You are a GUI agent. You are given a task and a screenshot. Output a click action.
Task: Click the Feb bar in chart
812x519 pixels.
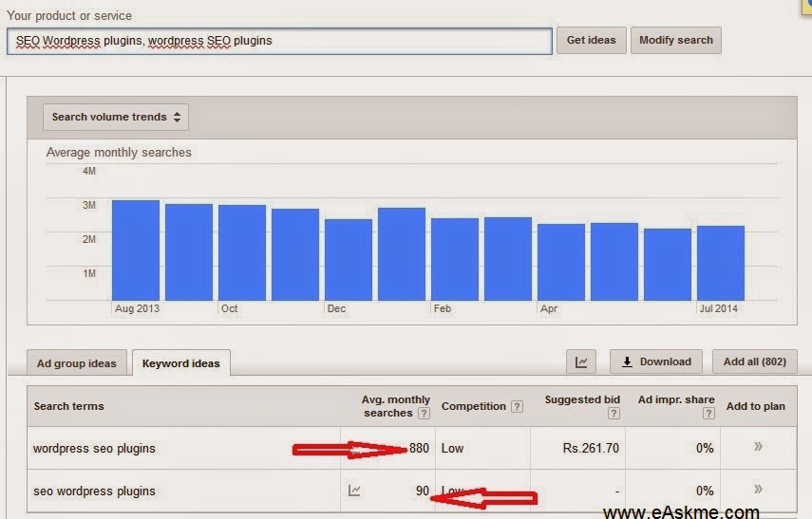coord(455,259)
